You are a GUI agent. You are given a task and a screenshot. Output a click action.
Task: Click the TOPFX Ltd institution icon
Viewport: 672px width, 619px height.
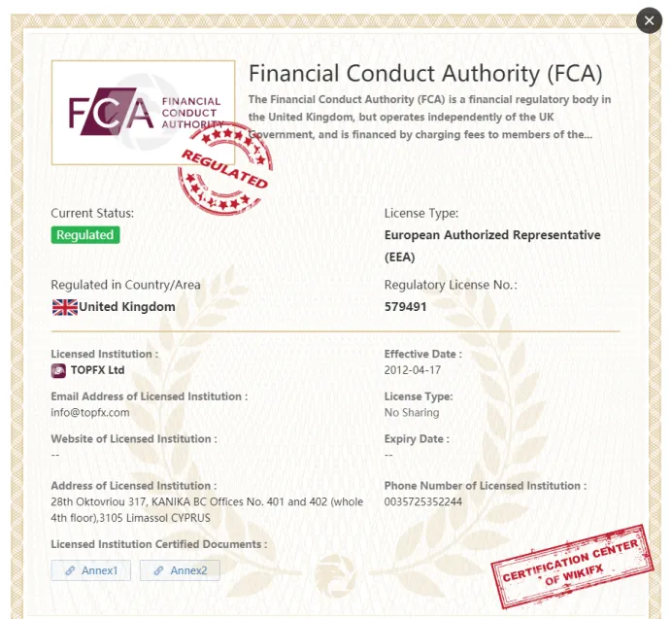pyautogui.click(x=58, y=370)
